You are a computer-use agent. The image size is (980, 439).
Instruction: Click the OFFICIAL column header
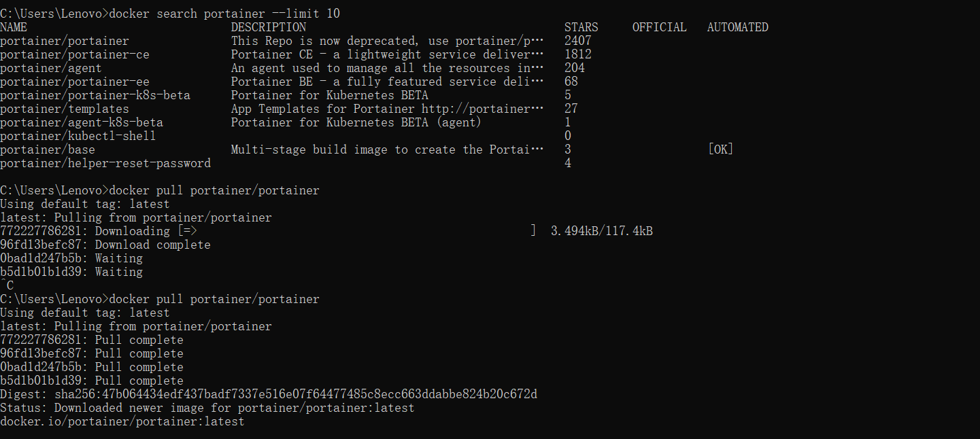[x=660, y=27]
